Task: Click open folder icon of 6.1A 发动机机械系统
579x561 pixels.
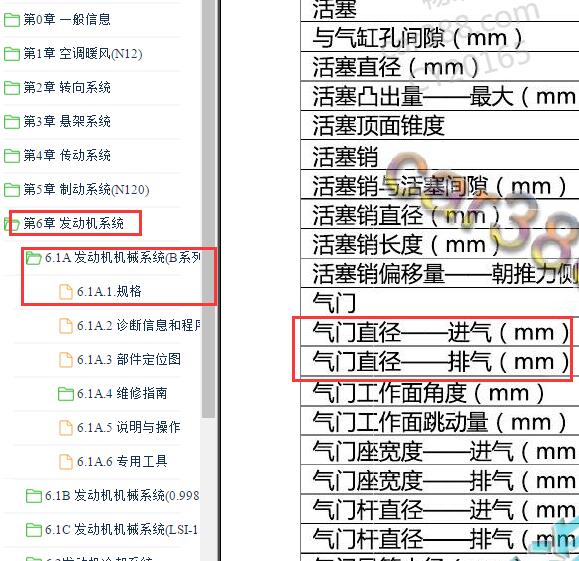Action: [34, 258]
